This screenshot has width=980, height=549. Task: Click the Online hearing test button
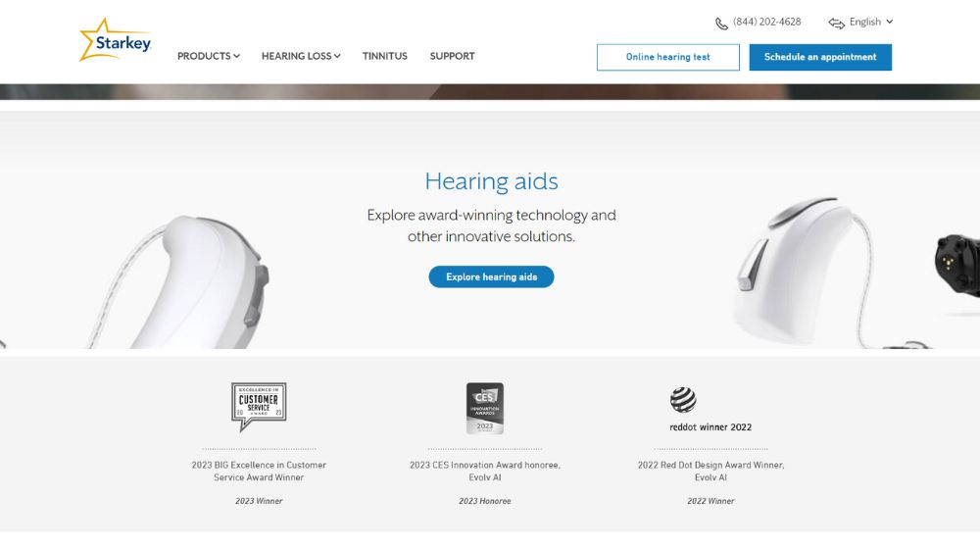coord(668,57)
